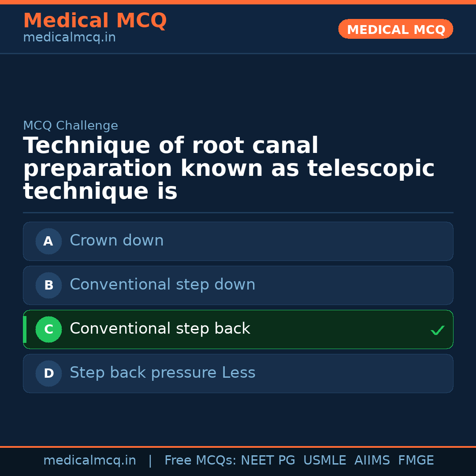This screenshot has width=476, height=476.
Task: Choose the Conventional step back answer text
Action: point(160,329)
